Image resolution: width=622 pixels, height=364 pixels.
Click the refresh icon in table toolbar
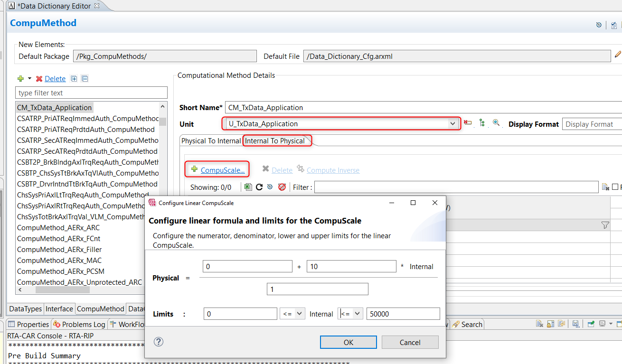coord(259,187)
